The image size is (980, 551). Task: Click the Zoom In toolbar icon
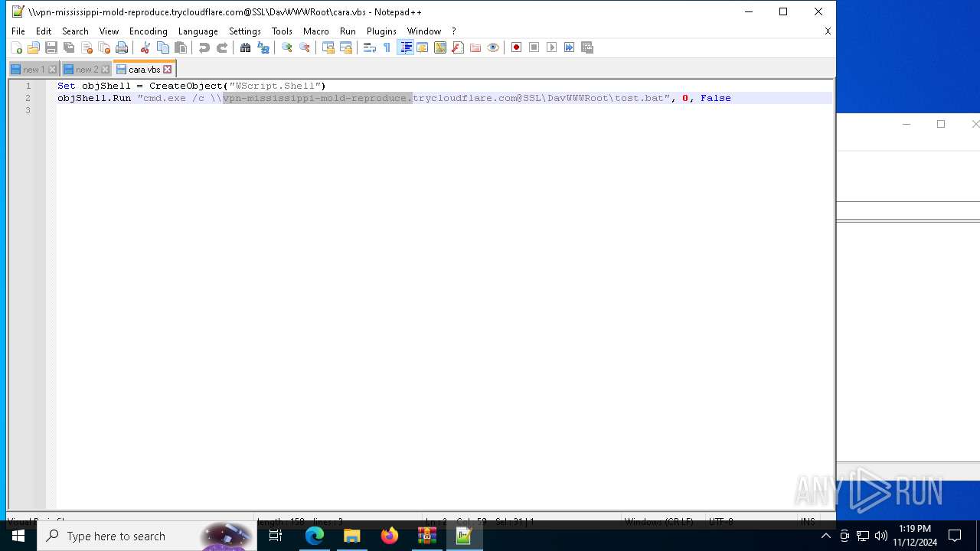tap(286, 47)
